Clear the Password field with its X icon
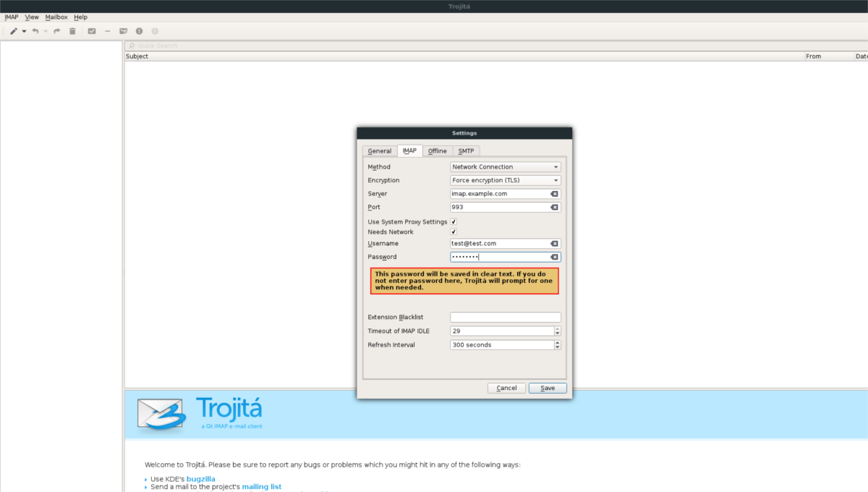The width and height of the screenshot is (868, 492). (555, 257)
